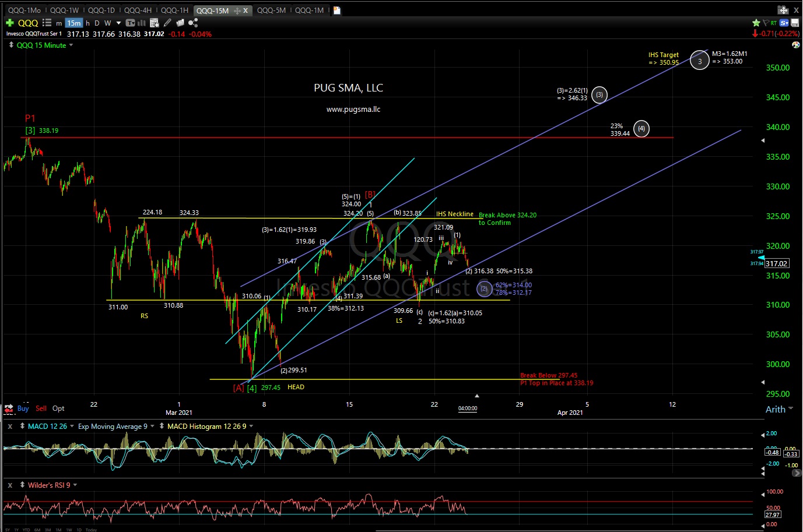Click the share chart icon
Screen dimensions: 803x532
point(193,23)
